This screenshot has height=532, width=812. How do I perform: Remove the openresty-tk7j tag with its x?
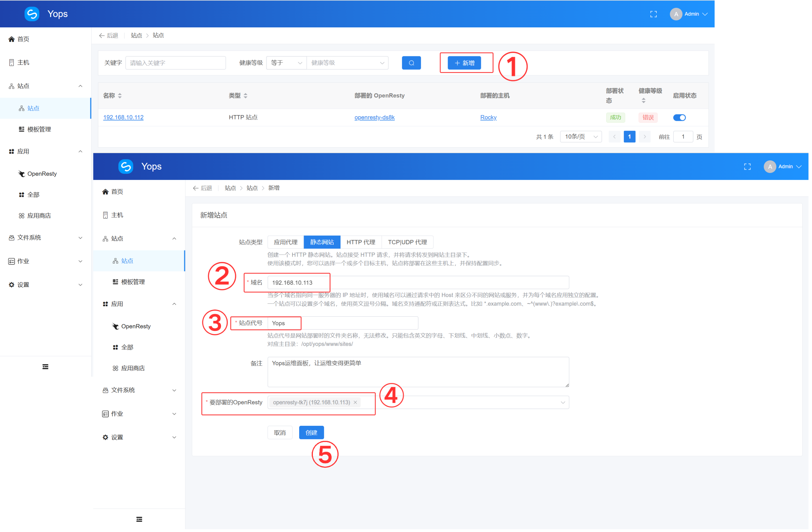pyautogui.click(x=355, y=402)
